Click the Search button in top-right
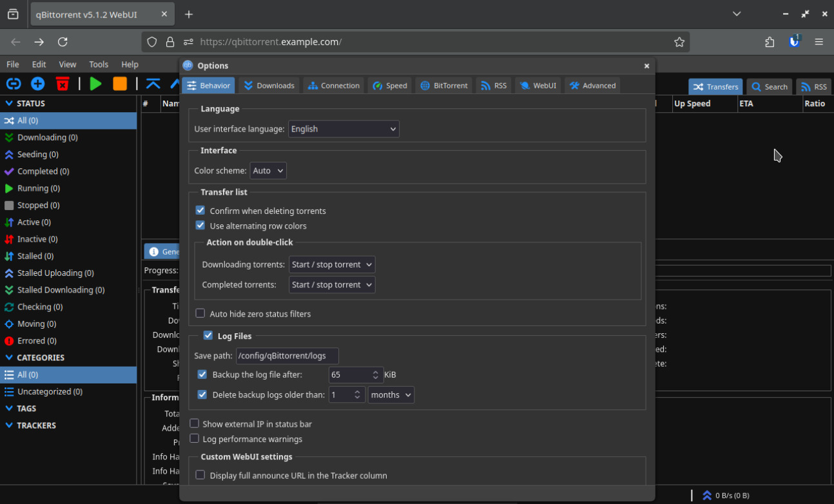 click(x=769, y=87)
